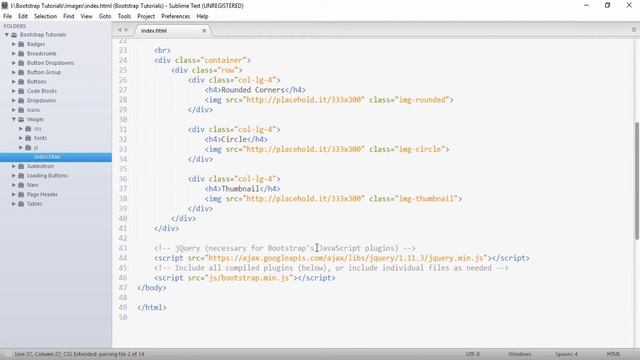
Task: Expand the Loading Buttons folder
Action: [x=14, y=176]
